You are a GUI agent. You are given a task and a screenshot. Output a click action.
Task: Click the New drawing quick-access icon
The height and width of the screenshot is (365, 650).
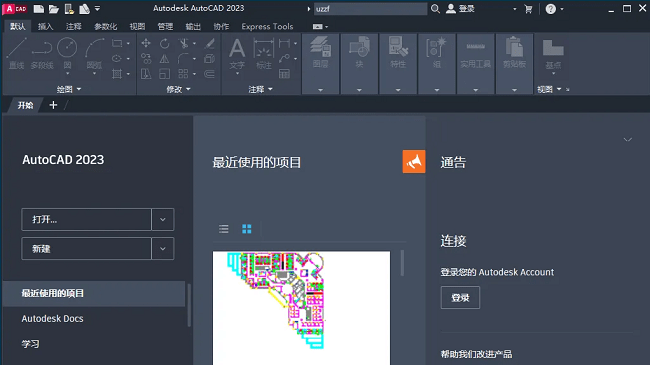39,9
